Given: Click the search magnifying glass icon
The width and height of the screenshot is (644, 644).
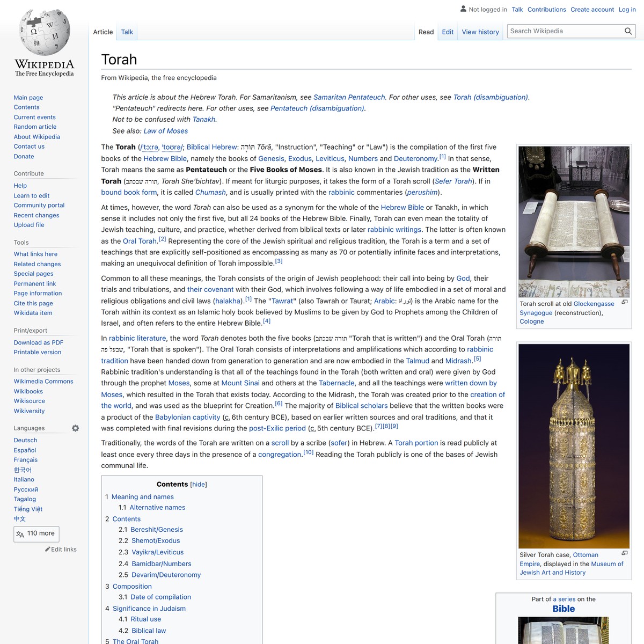Looking at the screenshot, I should [628, 31].
